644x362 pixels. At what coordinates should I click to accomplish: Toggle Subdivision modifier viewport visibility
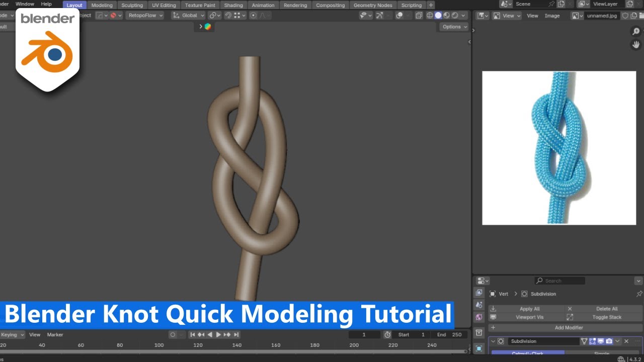coord(601,341)
